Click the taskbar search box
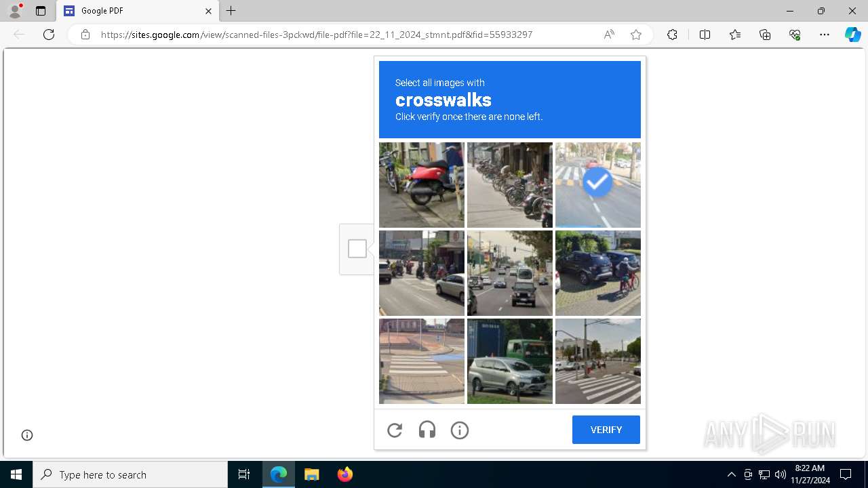 point(130,474)
